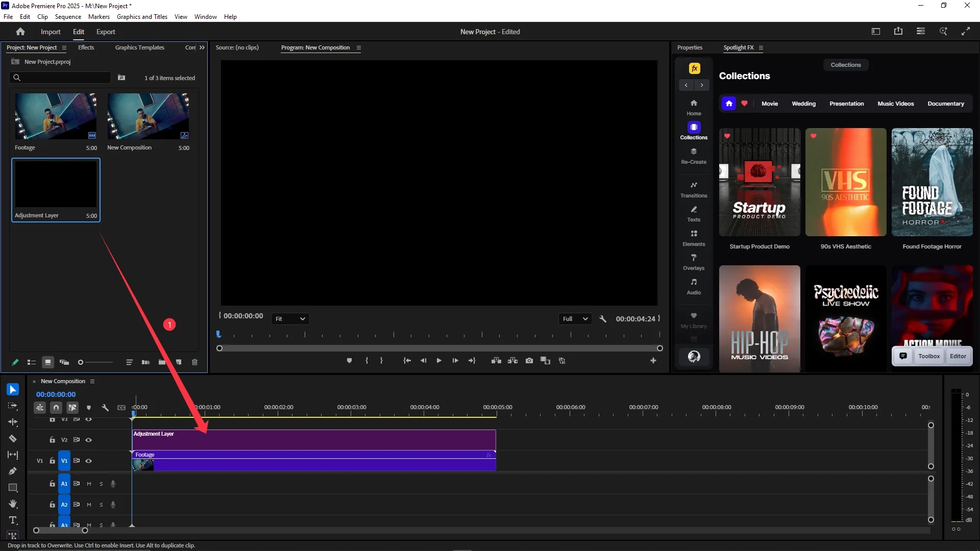Click the Editor button

point(958,356)
